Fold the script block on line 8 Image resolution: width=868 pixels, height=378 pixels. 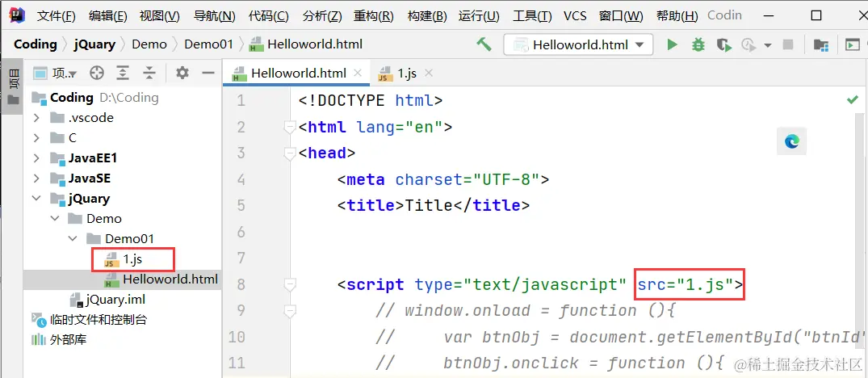coord(289,284)
